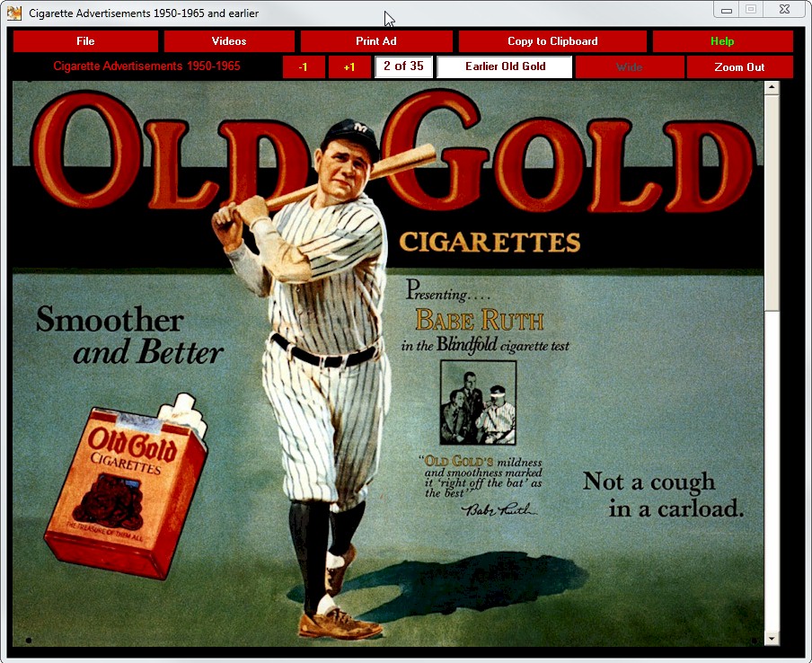Click the blindfold test inset photo
The width and height of the screenshot is (812, 663).
[x=478, y=402]
